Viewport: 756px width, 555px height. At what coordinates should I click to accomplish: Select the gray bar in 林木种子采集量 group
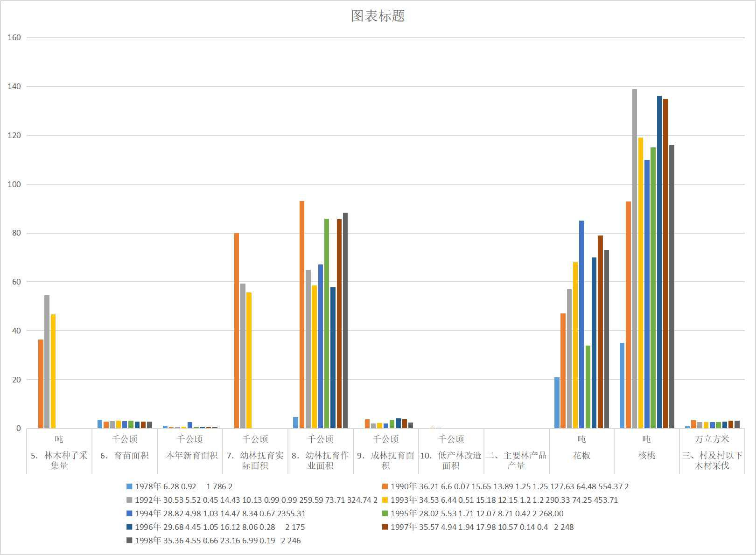(47, 362)
